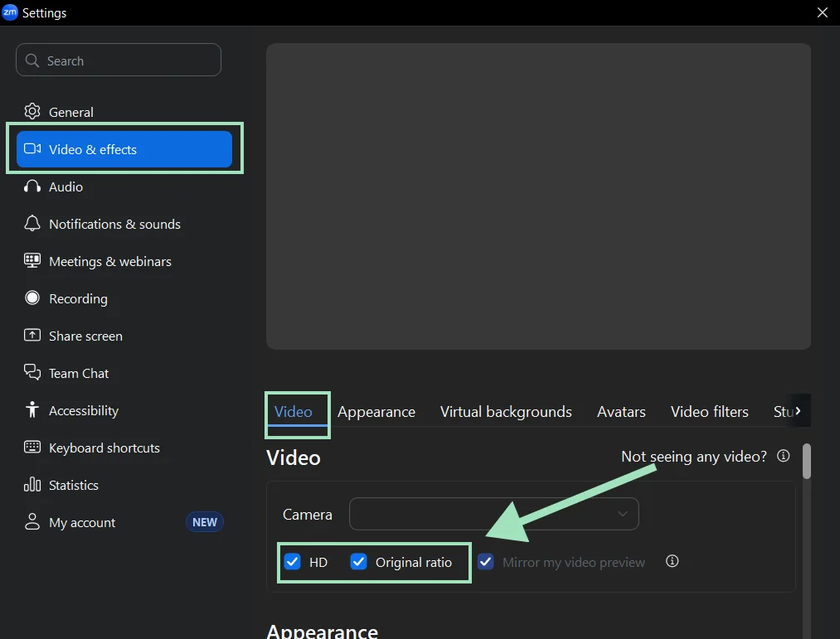Click the Not seeing any video link

[693, 456]
